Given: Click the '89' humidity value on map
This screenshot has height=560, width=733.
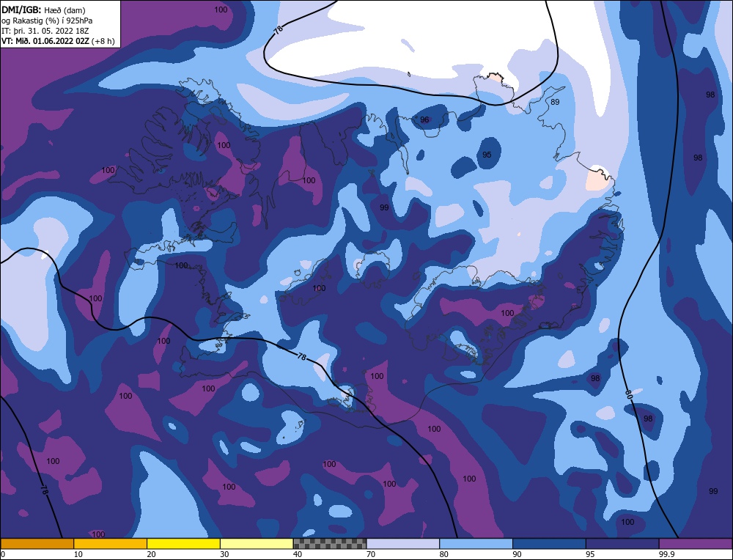Looking at the screenshot, I should [555, 102].
